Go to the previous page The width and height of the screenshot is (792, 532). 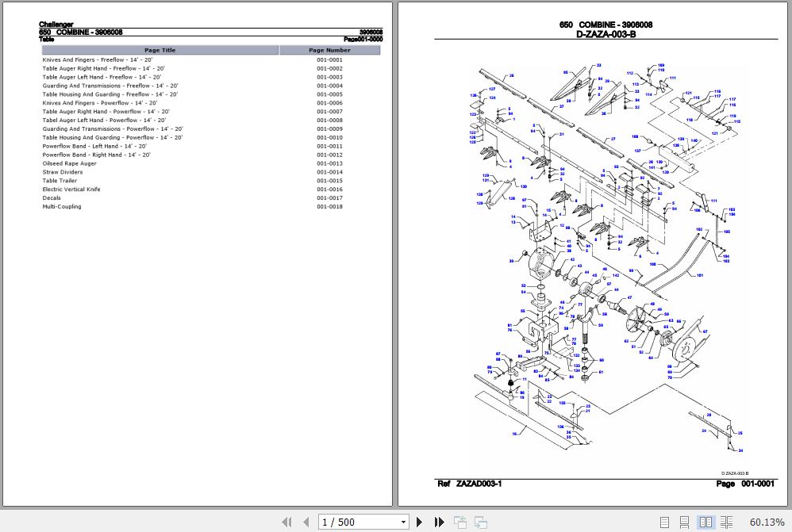click(306, 522)
